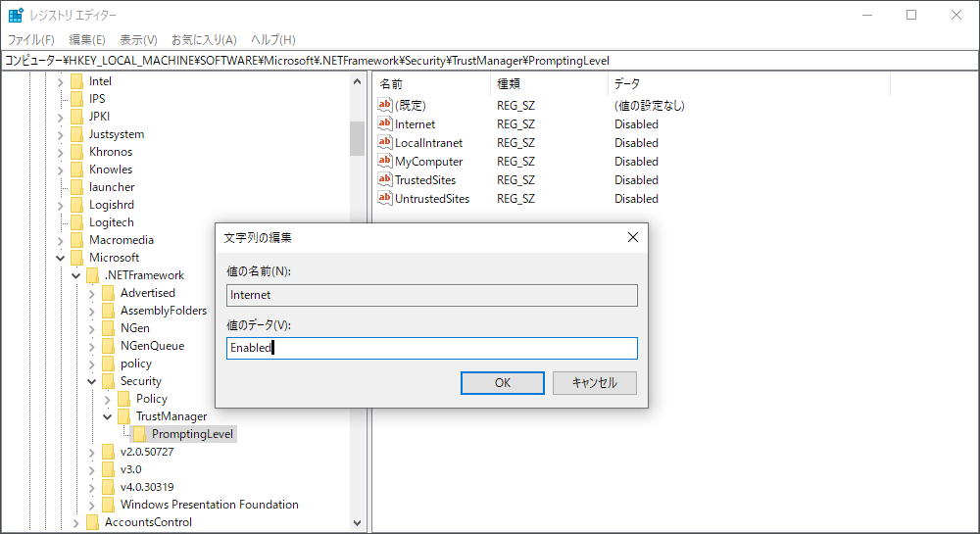Click the Logitech folder icon
The height and width of the screenshot is (534, 980).
[76, 222]
